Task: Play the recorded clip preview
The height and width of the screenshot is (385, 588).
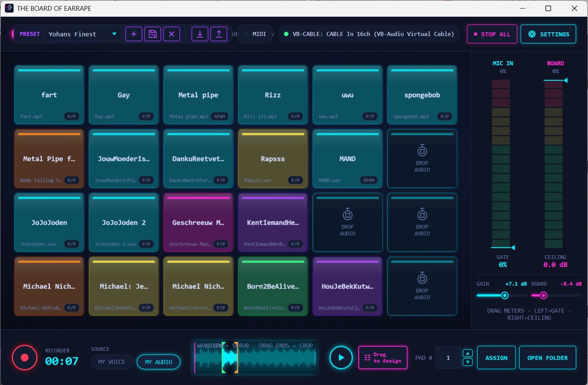Action: pos(341,358)
